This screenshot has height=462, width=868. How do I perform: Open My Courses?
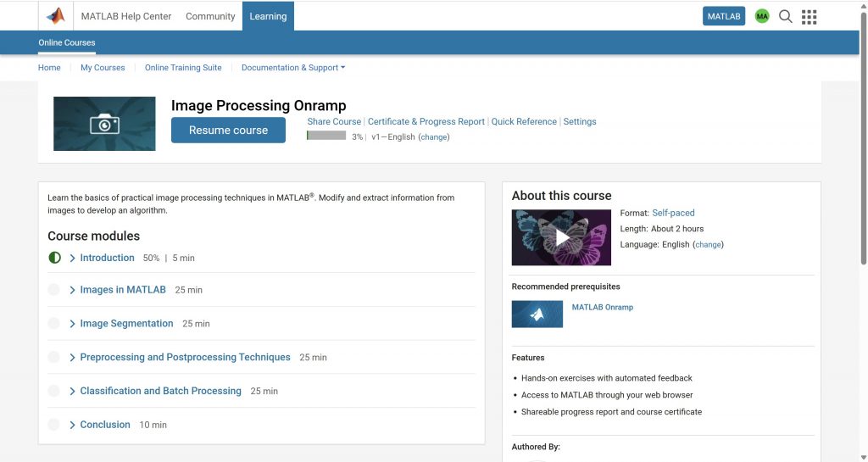tap(103, 68)
